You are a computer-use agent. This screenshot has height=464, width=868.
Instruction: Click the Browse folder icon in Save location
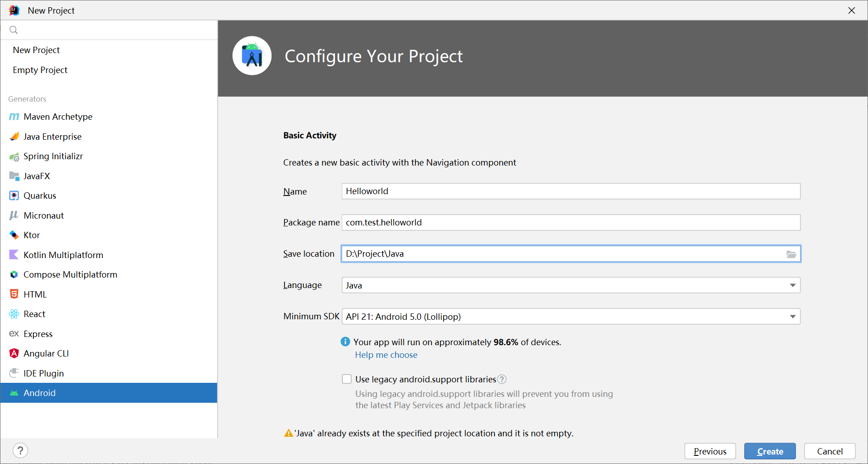(x=791, y=254)
